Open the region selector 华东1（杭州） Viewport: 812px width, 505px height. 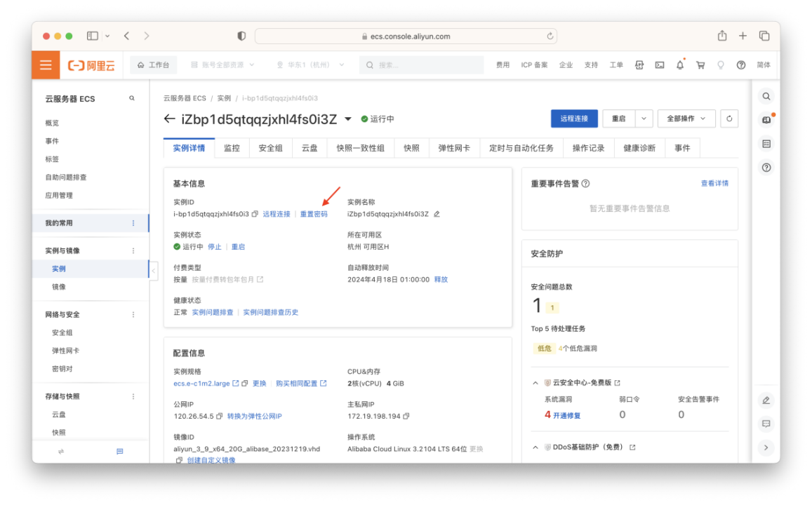click(x=311, y=65)
